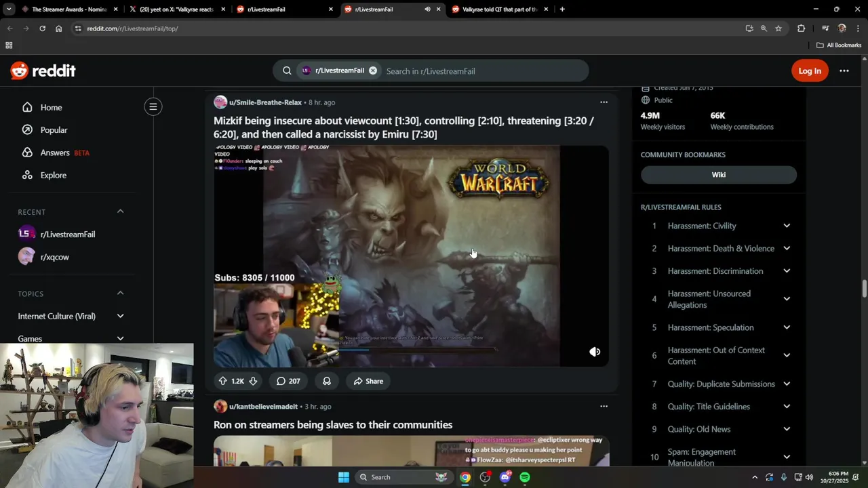
Task: Collapse the TOPICS sidebar section
Action: point(120,293)
